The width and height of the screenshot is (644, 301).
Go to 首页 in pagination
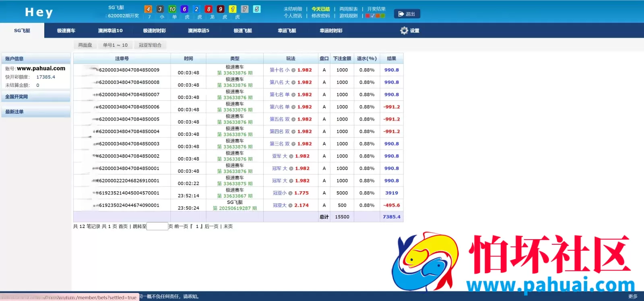[x=123, y=227]
